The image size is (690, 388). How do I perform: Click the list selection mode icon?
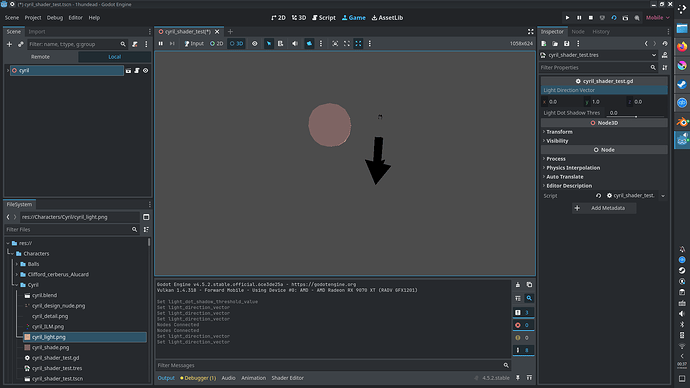click(x=280, y=44)
